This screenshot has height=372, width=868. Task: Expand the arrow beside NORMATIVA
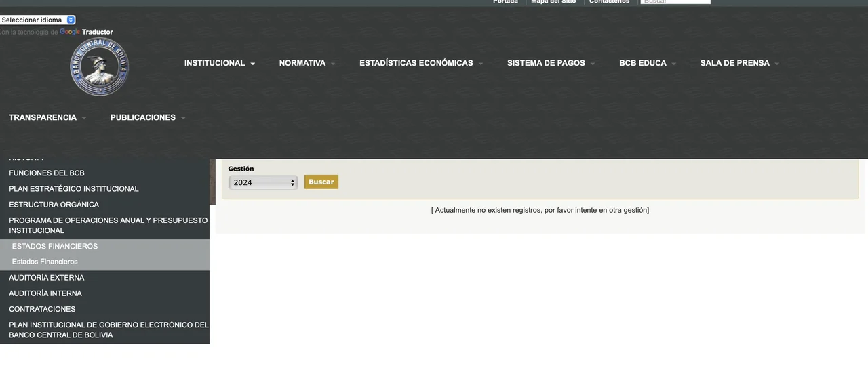pos(333,64)
